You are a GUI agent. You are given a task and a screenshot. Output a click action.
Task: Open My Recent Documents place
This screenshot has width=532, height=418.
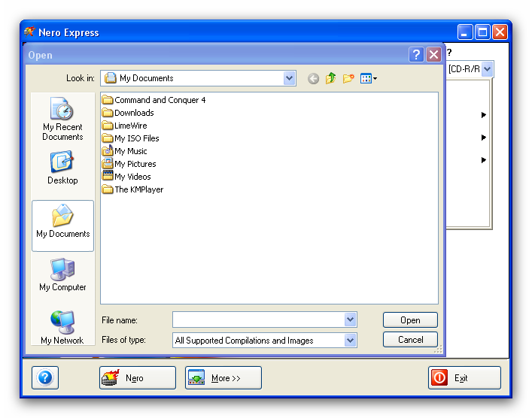(x=62, y=119)
